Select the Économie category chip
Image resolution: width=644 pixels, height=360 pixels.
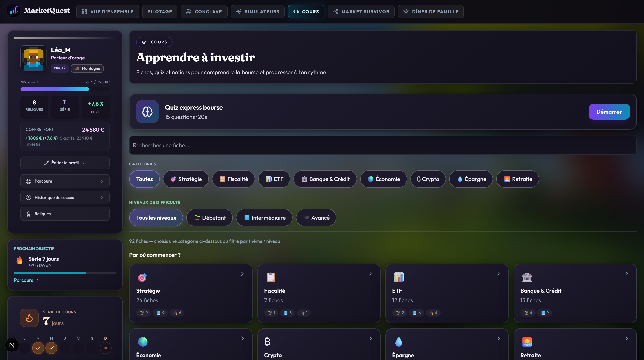click(x=383, y=179)
